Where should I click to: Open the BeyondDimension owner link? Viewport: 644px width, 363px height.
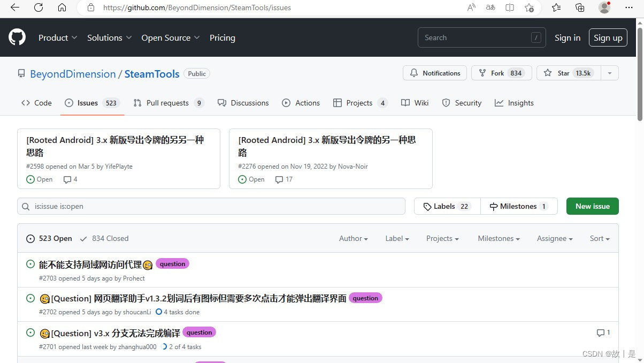click(73, 74)
